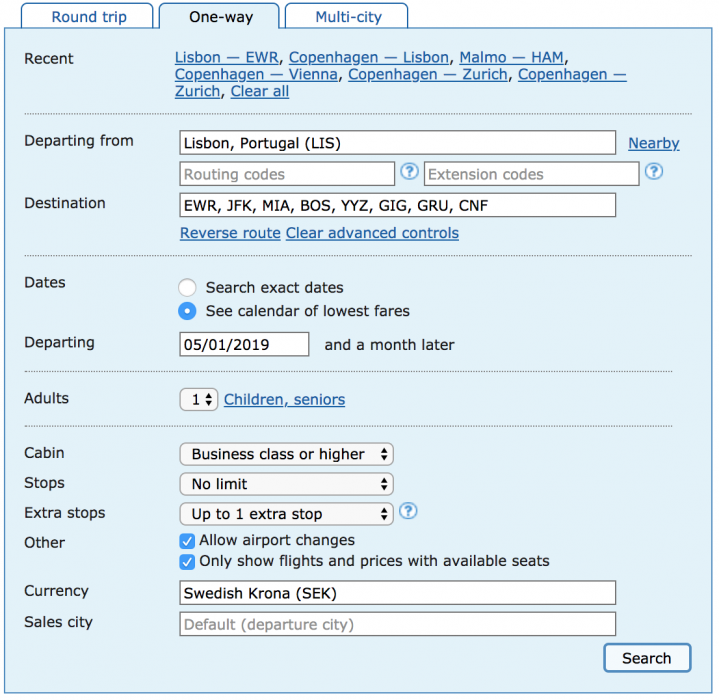The image size is (719, 700).
Task: Open help icon next to Extension codes
Action: click(654, 172)
